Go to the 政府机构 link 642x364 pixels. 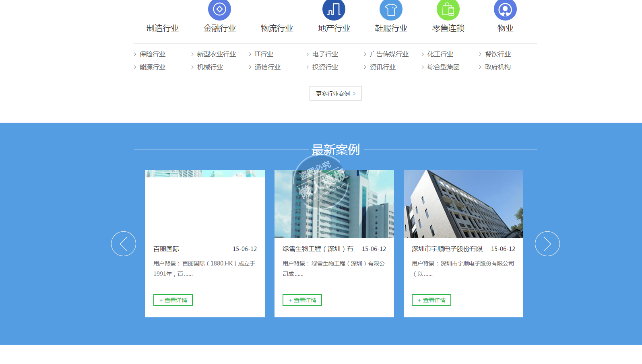(x=497, y=67)
